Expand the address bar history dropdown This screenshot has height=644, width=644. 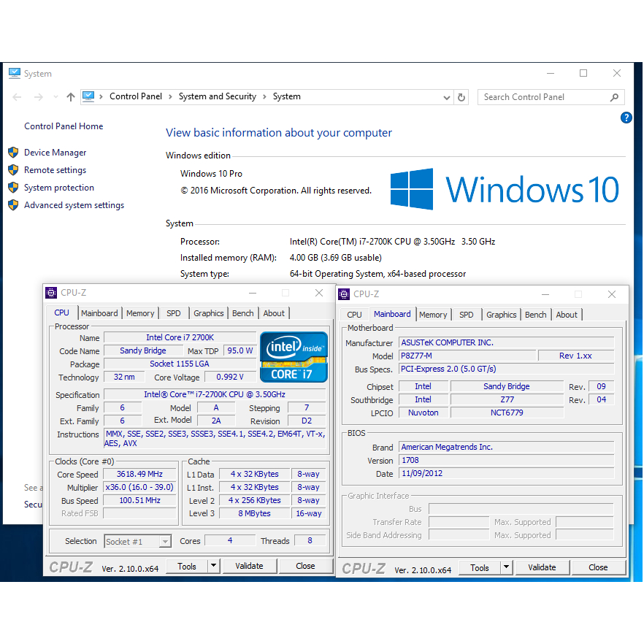(447, 97)
